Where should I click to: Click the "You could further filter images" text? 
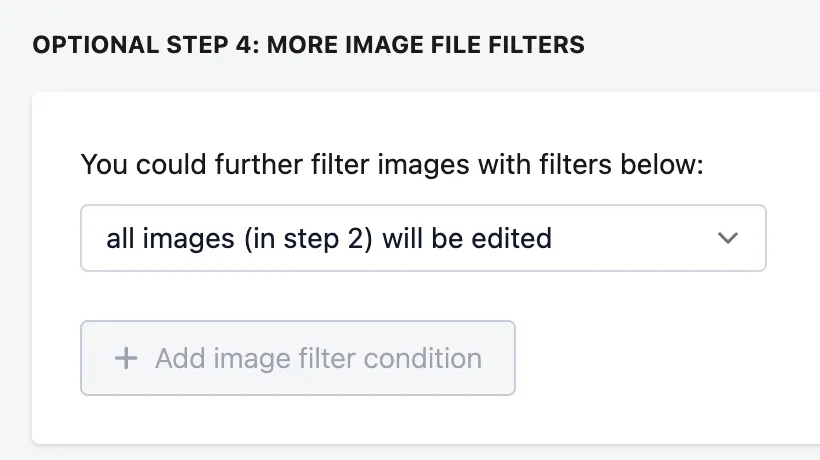(x=275, y=165)
